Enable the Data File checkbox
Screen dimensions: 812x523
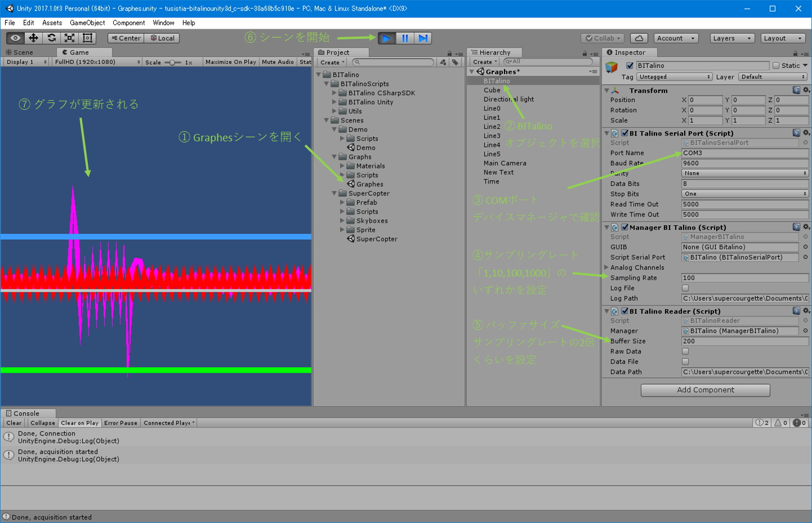coord(685,361)
